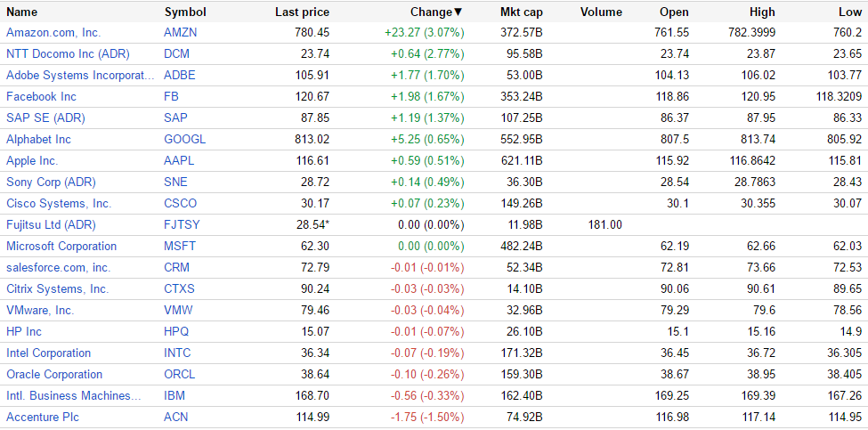Open Amazon.com, Inc. stock link
The height and width of the screenshot is (430, 868).
[53, 33]
